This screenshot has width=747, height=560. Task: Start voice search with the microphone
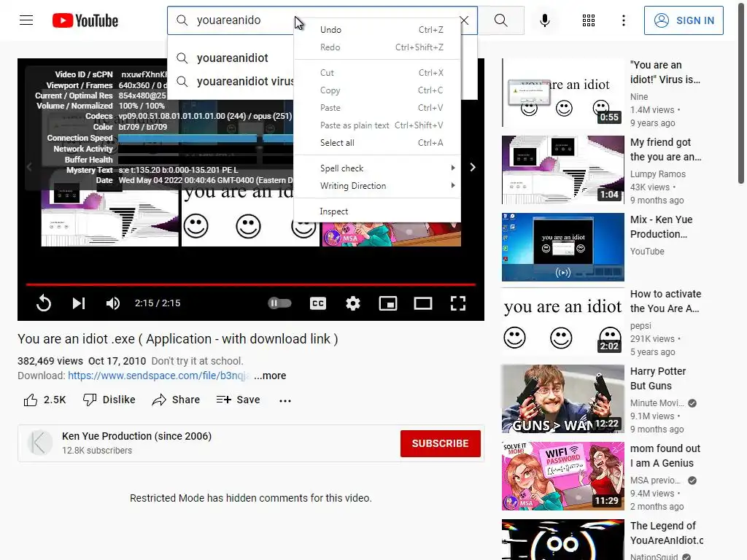click(544, 20)
